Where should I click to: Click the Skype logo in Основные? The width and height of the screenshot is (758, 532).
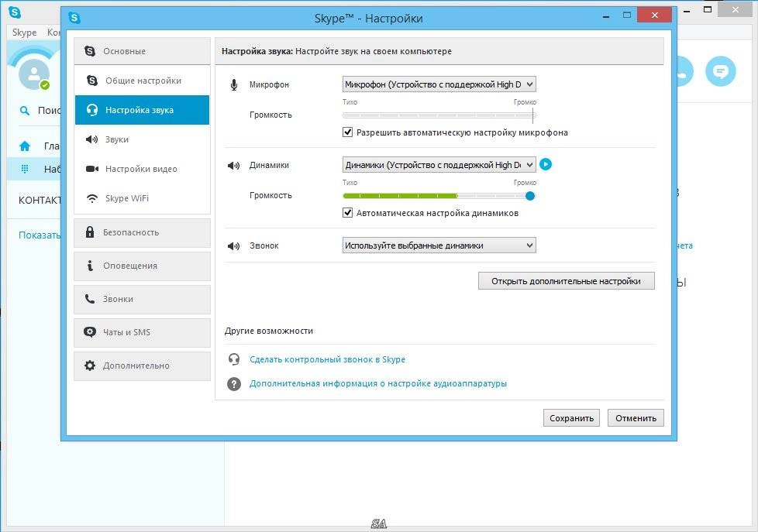pos(90,51)
